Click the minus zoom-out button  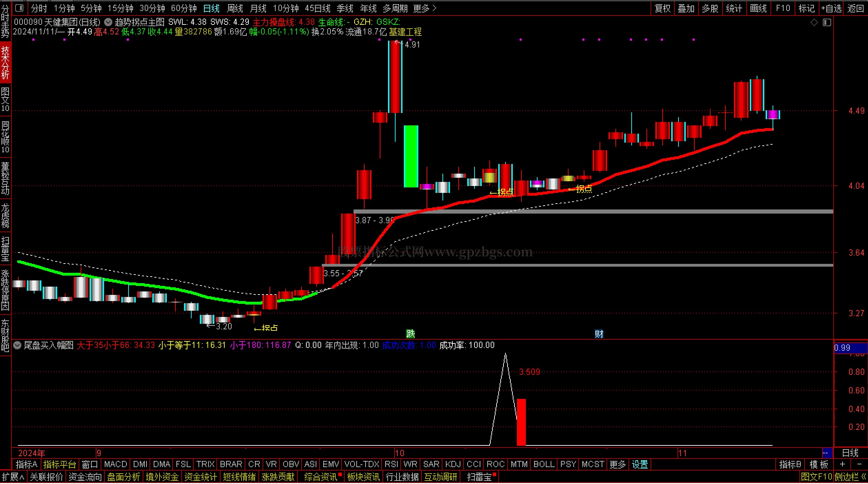859,464
